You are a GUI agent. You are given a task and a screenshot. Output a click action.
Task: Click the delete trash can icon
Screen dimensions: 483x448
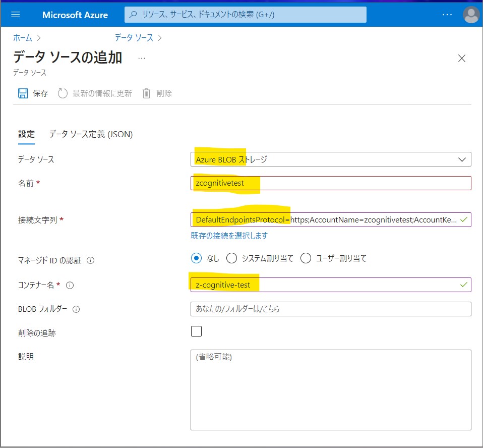tap(146, 93)
